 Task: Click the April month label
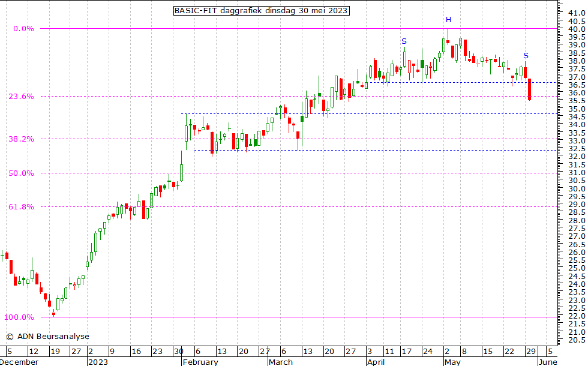point(376,362)
